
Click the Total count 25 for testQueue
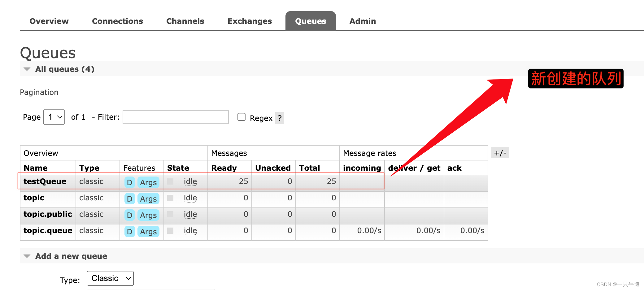(331, 181)
